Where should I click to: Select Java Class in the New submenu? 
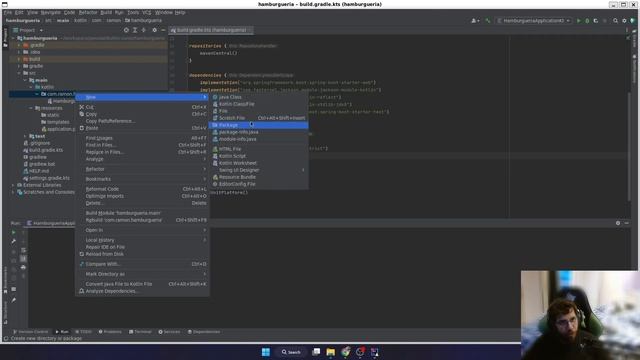click(258, 97)
